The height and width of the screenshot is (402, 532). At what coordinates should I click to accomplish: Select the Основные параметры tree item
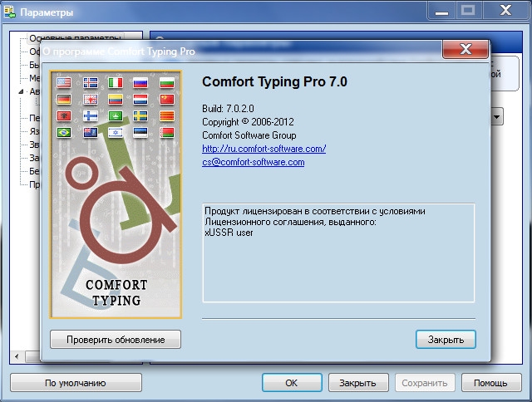[76, 38]
